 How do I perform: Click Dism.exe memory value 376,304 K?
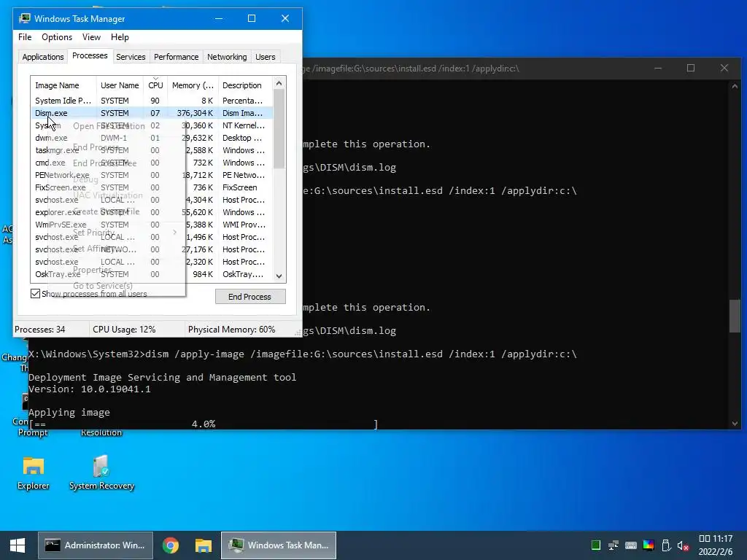pos(195,113)
